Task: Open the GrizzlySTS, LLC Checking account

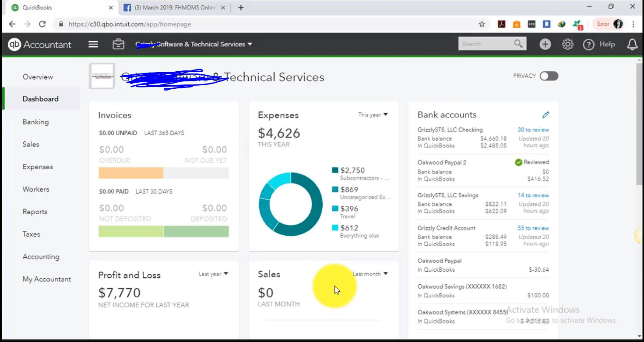Action: (450, 130)
